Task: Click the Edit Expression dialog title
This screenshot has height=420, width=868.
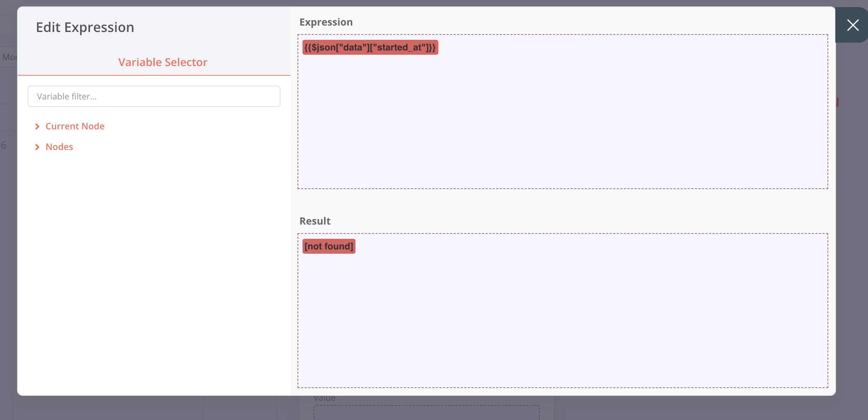Action: click(85, 27)
